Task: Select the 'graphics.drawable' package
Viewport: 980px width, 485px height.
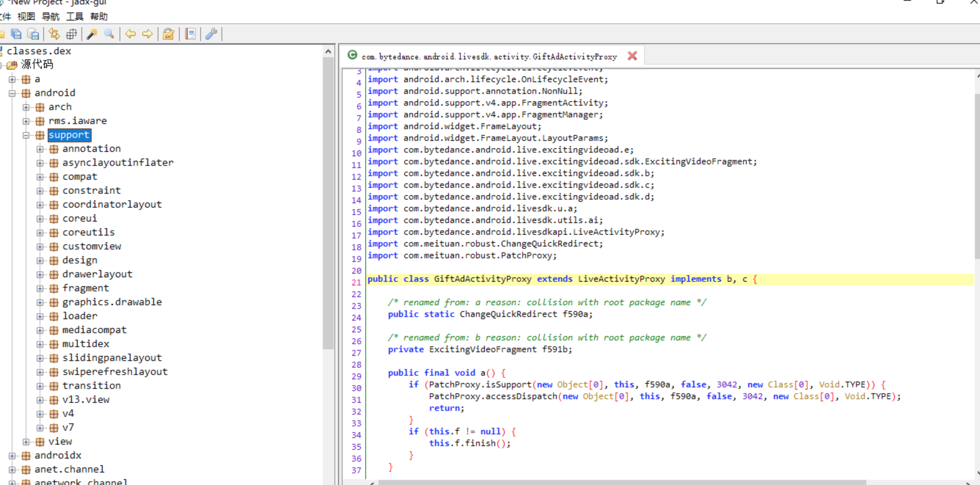Action: (x=112, y=302)
